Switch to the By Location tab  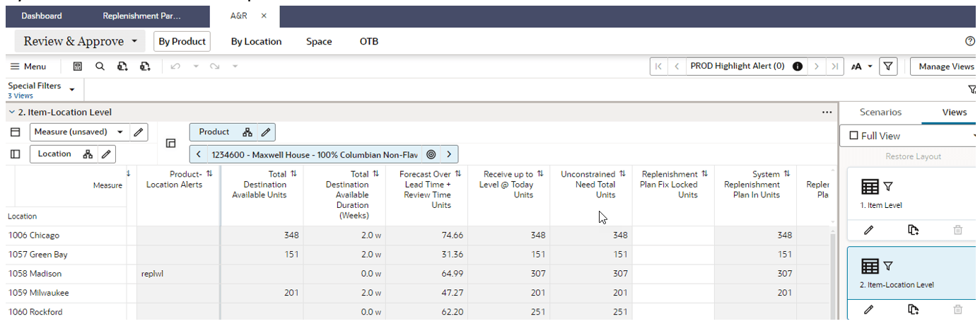point(256,42)
